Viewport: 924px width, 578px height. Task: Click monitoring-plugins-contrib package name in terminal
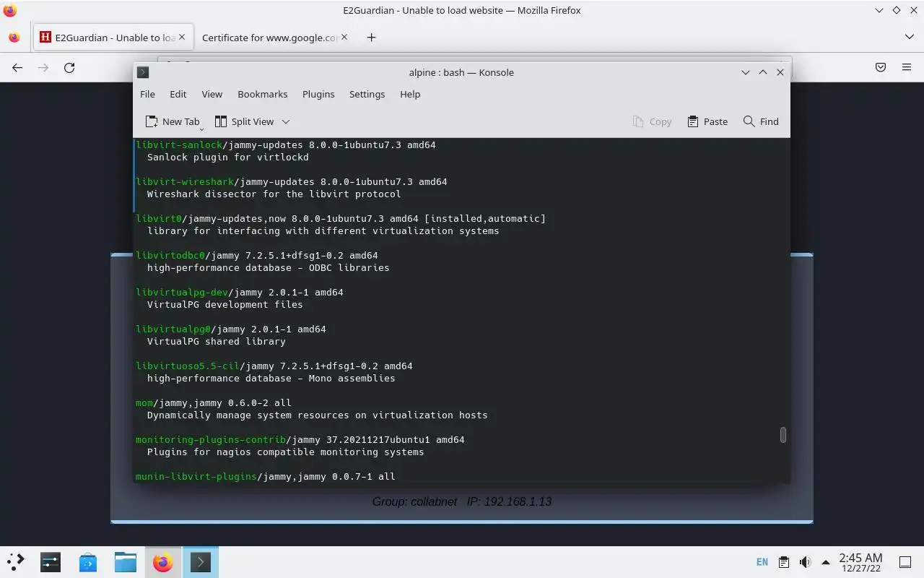(211, 439)
